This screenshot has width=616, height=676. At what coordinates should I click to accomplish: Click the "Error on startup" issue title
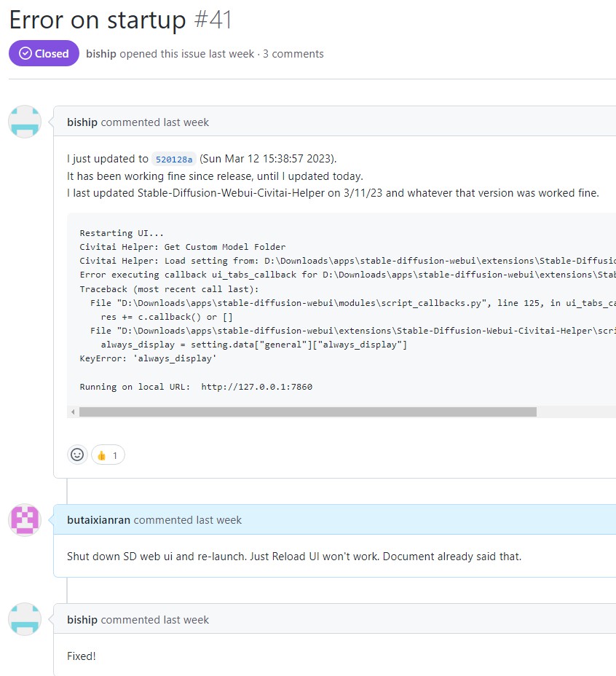98,20
